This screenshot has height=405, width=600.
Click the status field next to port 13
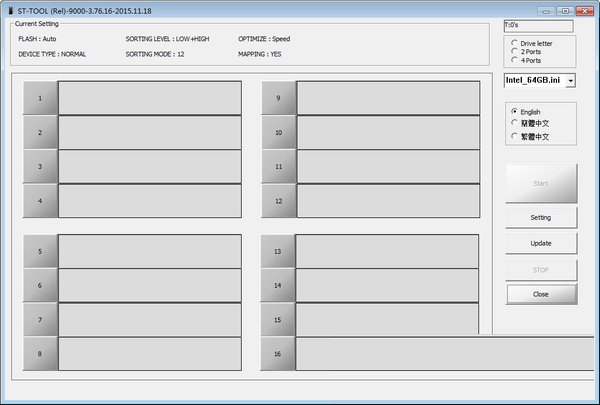(x=390, y=251)
